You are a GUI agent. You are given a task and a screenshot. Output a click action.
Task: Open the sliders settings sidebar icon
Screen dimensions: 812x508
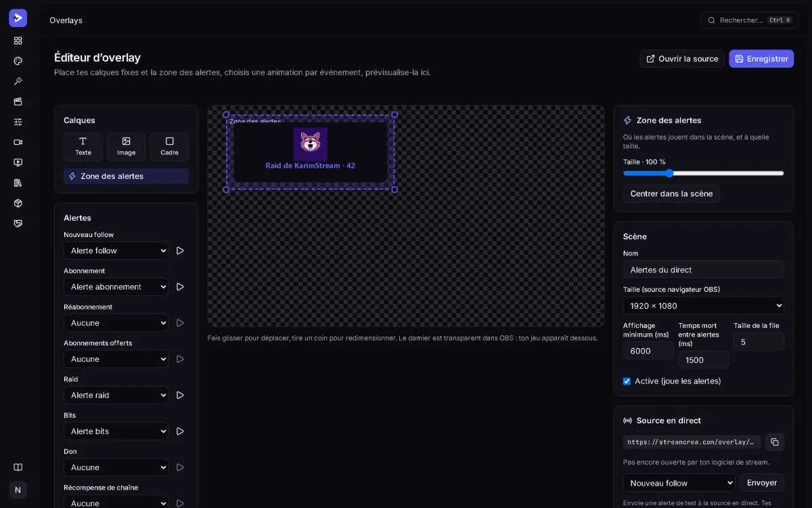click(x=18, y=122)
